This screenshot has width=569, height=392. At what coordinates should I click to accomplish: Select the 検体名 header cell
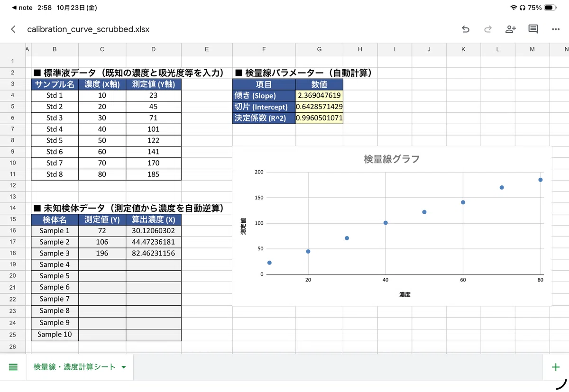pyautogui.click(x=55, y=219)
